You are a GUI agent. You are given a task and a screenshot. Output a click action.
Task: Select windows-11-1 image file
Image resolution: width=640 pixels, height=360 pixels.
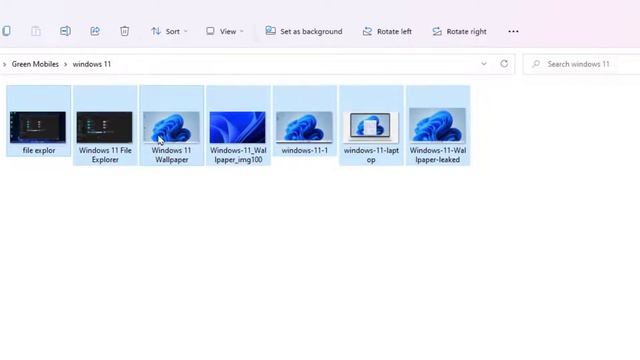[x=304, y=121]
